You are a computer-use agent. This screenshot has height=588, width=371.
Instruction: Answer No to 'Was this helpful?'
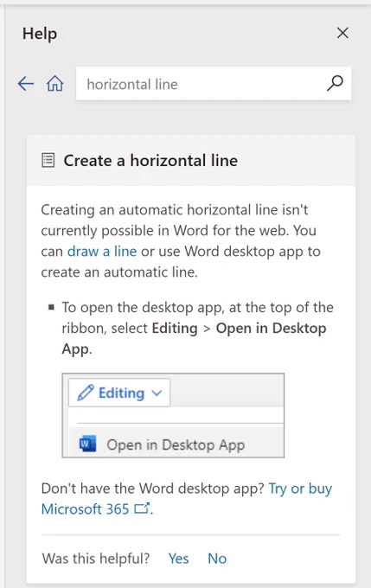tap(217, 559)
